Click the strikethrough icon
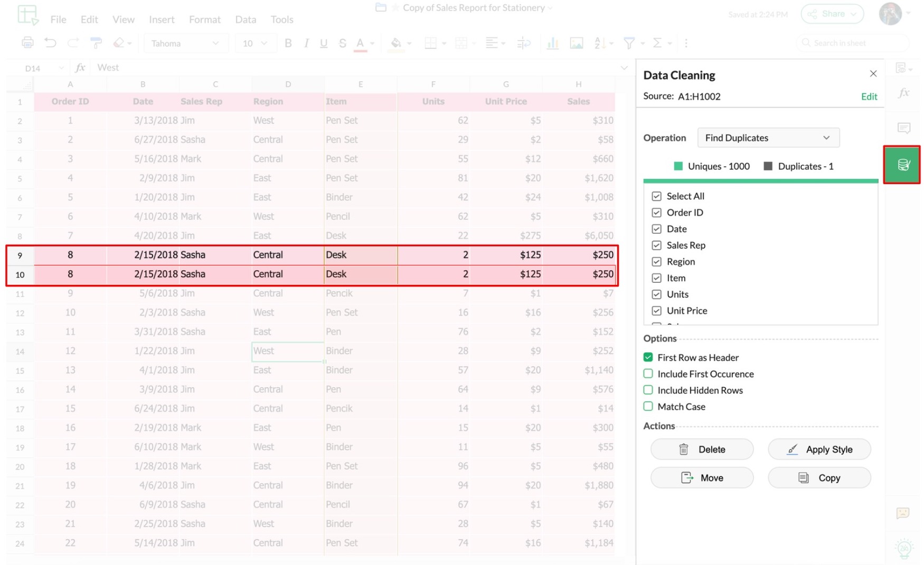Image resolution: width=924 pixels, height=565 pixels. tap(343, 43)
